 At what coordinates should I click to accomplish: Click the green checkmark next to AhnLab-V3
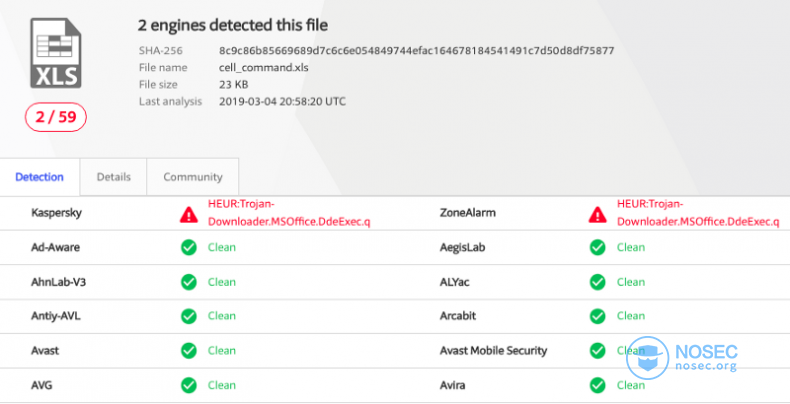point(189,282)
